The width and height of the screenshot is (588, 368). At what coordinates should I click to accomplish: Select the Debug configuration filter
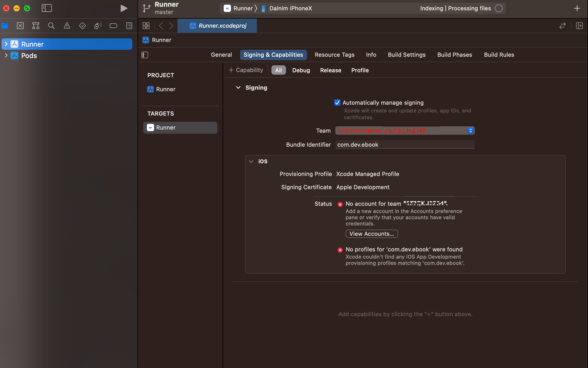[301, 70]
